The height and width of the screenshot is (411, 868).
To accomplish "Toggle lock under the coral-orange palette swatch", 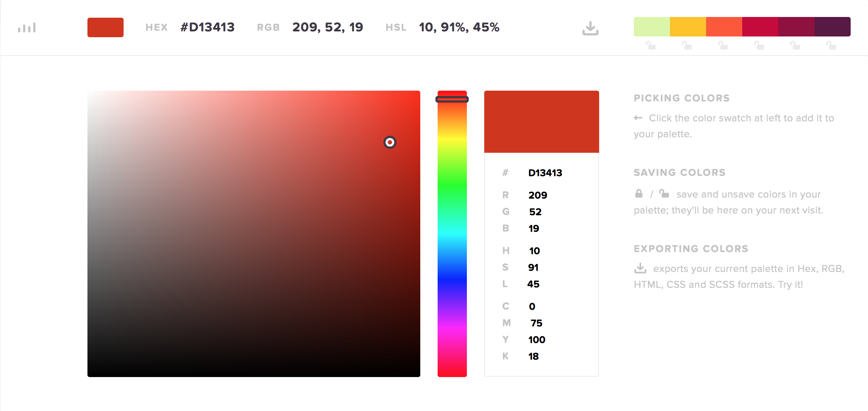I will [x=723, y=46].
